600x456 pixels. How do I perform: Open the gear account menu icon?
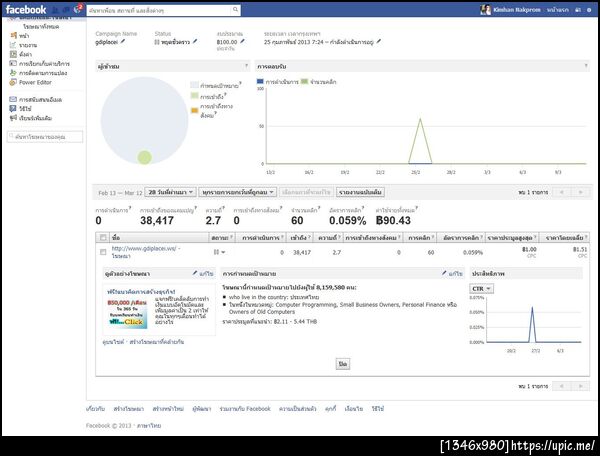589,10
